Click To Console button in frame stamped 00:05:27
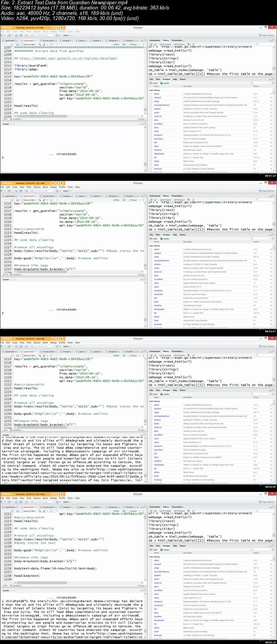The height and width of the screenshot is (644, 277). tap(165, 511)
